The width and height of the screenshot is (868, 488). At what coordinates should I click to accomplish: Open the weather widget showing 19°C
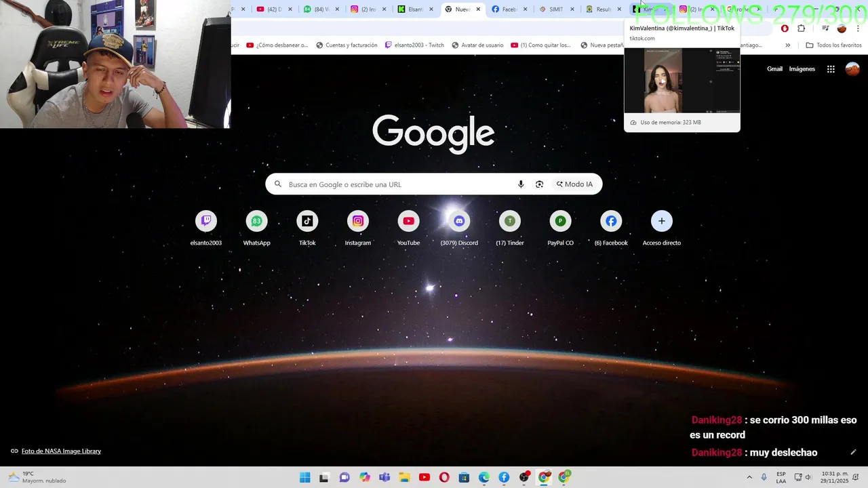tap(37, 477)
